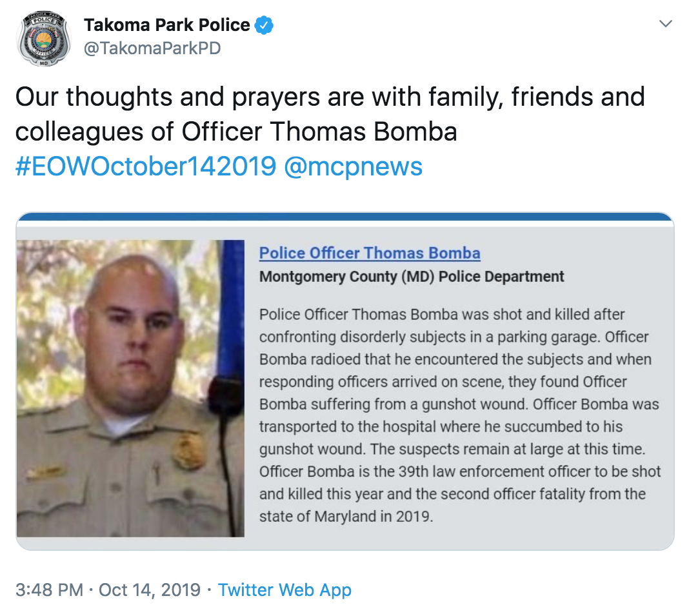Open the #EOWOctober142019 hashtag

(146, 166)
